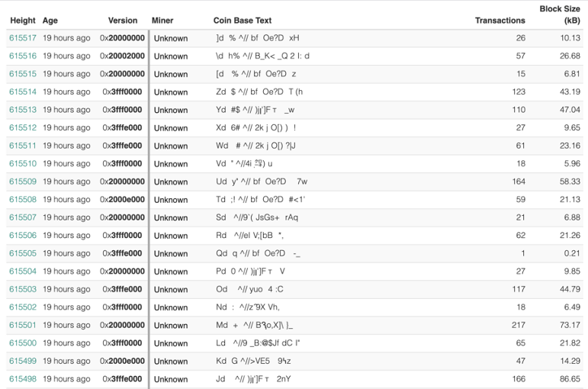Open block height 615506 link
Screen dimensions: 588x389
point(23,235)
